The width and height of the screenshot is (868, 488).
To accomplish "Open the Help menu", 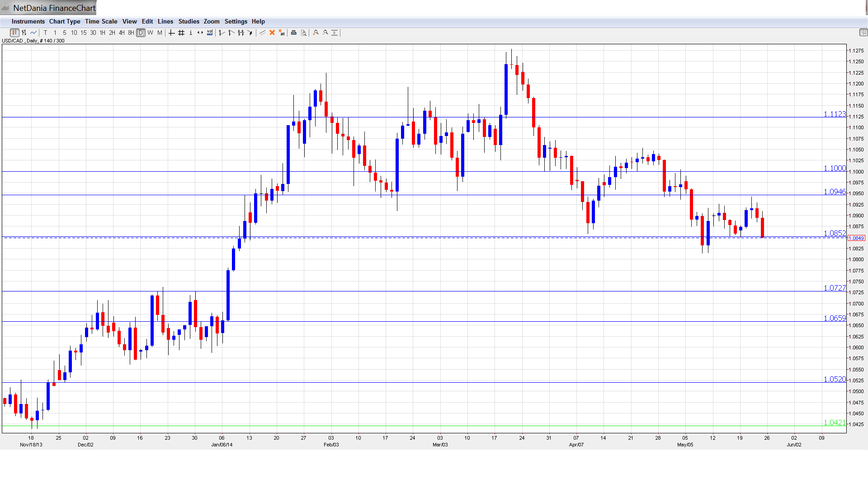I will click(258, 21).
